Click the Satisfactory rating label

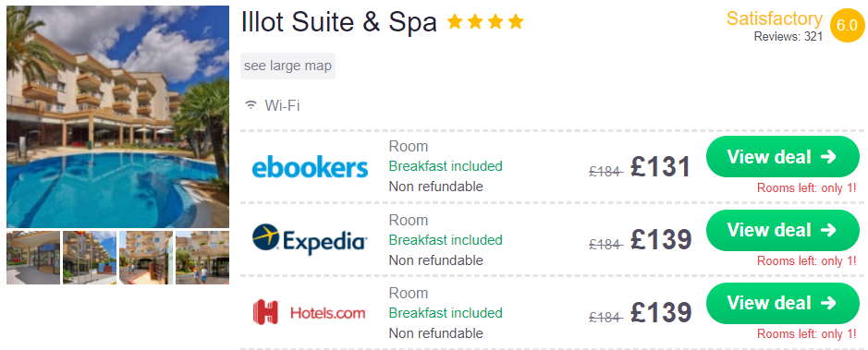[x=775, y=18]
